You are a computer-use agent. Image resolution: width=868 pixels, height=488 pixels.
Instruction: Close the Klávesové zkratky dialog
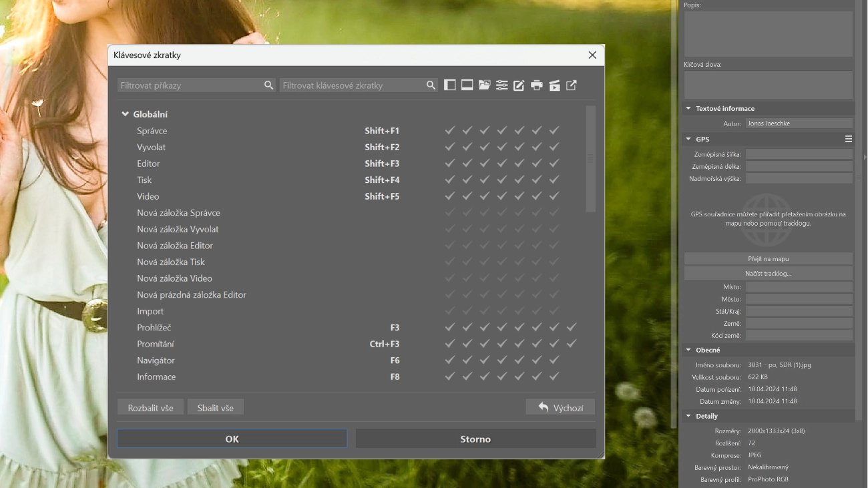pos(592,55)
